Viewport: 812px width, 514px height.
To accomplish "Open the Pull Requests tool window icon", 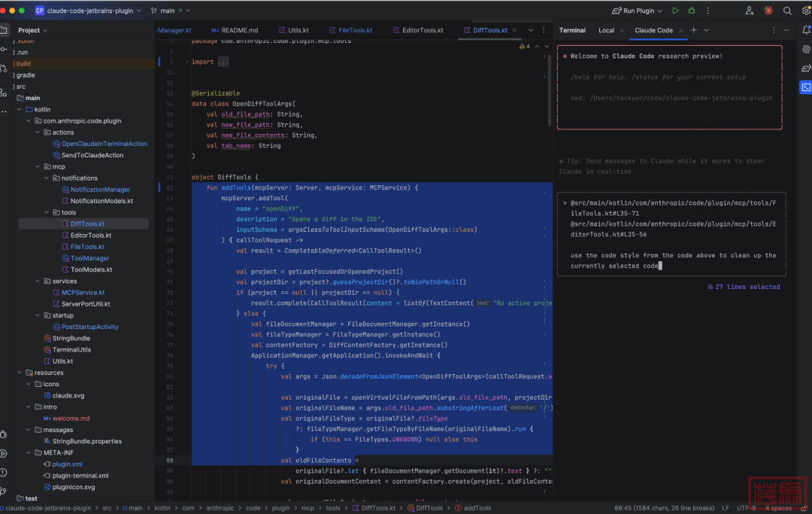I will pyautogui.click(x=4, y=68).
